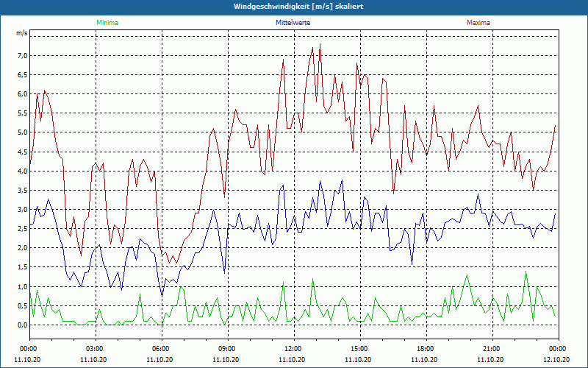Click the 4,0 y-axis label
The width and height of the screenshot is (588, 368).
click(x=22, y=171)
